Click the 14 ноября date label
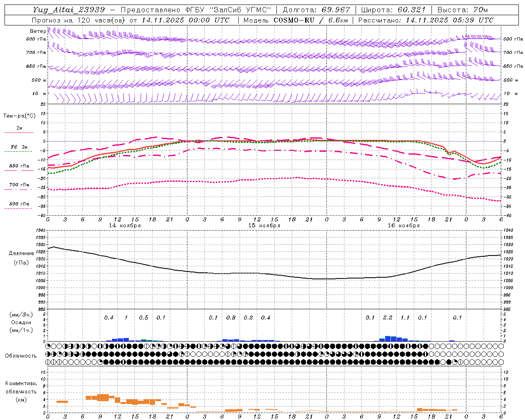The width and height of the screenshot is (525, 420). (x=125, y=226)
